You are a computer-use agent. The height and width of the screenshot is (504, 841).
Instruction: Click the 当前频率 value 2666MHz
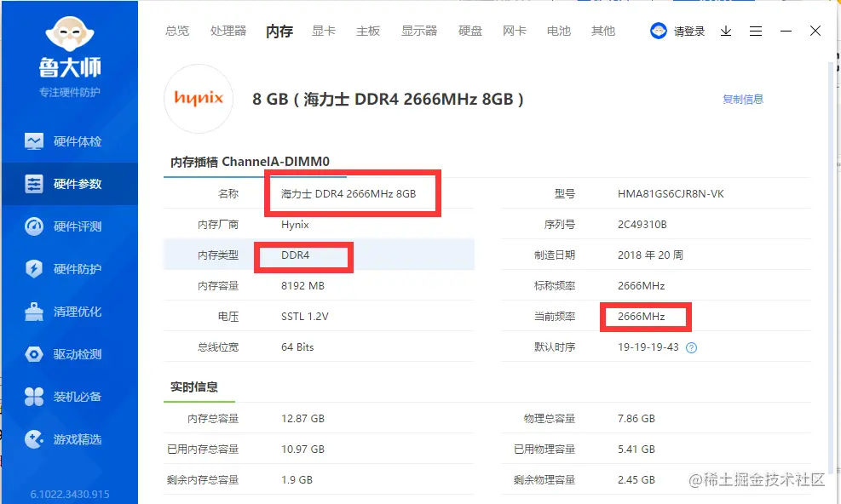[641, 317]
